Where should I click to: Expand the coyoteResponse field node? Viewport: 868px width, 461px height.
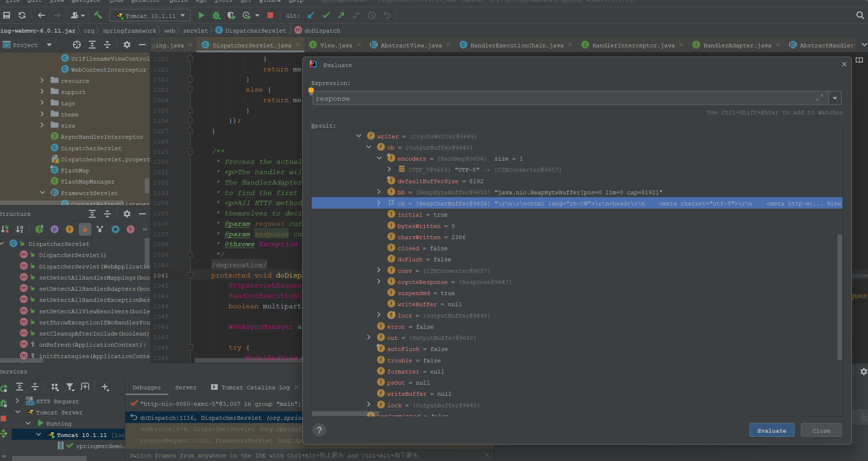379,282
